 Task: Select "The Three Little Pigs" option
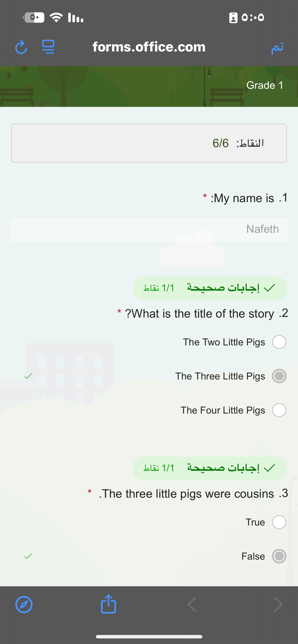click(x=279, y=376)
